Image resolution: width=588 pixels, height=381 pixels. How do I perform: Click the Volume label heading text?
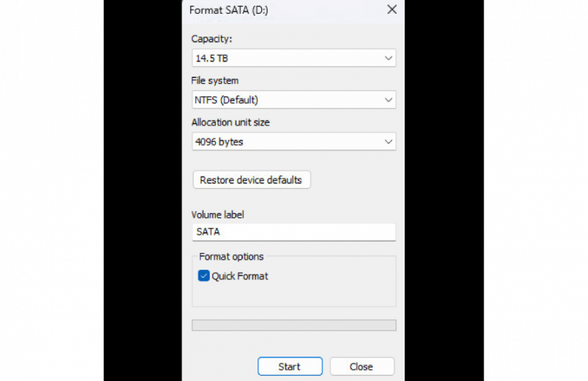(x=217, y=215)
